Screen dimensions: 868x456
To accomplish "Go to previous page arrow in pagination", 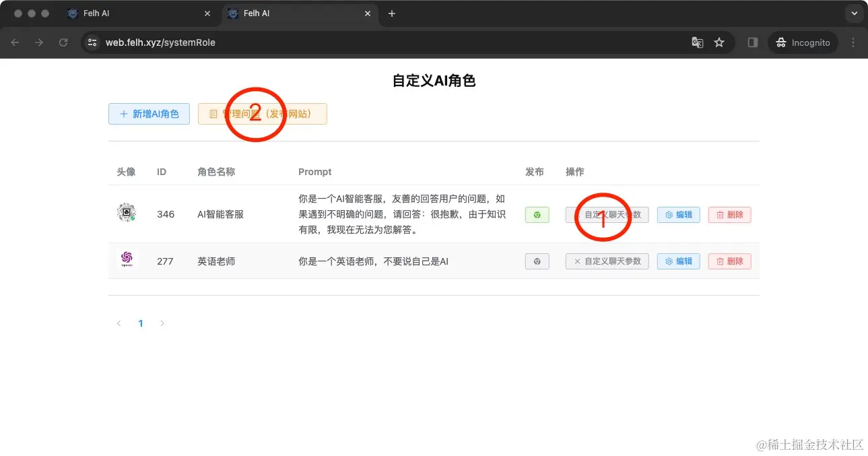I will tap(119, 323).
